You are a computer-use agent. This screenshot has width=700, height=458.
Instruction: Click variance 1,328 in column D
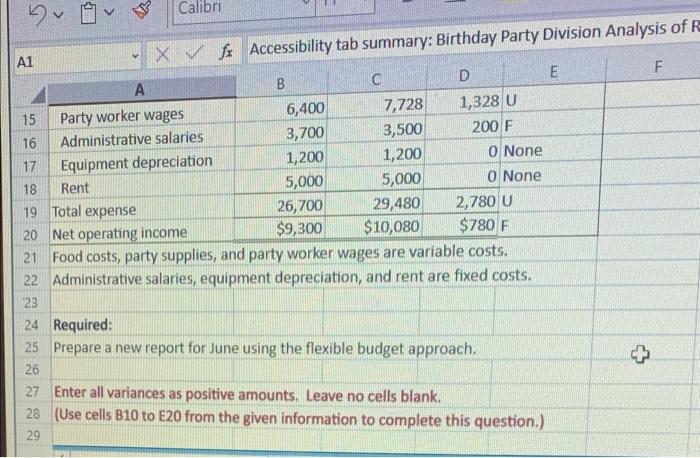479,102
